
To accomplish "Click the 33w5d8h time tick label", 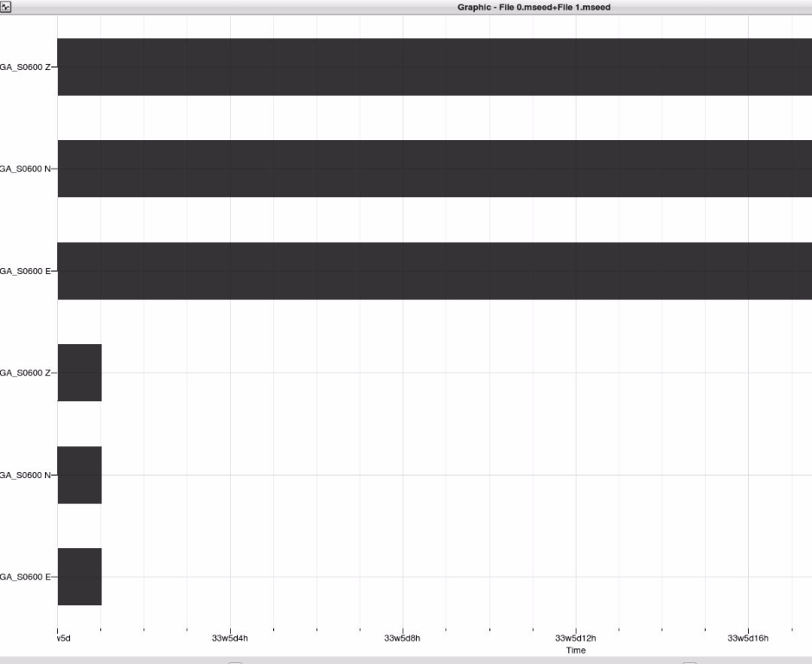I will click(402, 639).
